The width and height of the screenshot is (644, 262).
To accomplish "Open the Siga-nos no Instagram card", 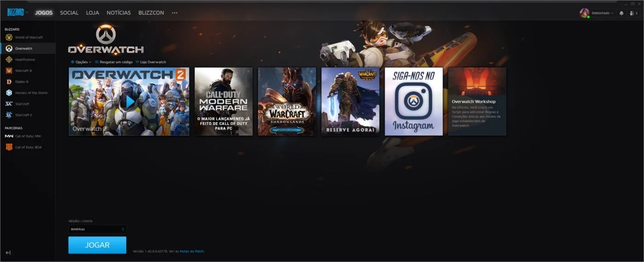I will (x=414, y=101).
